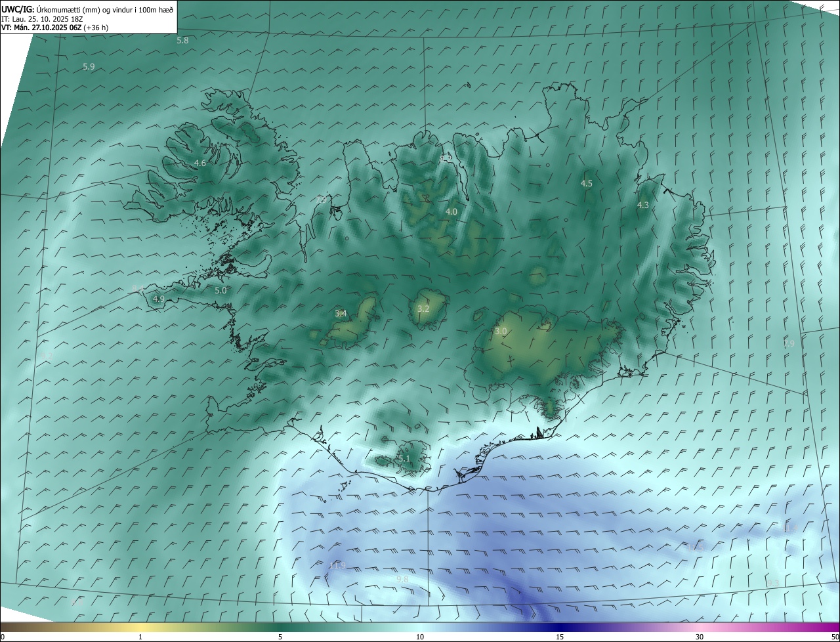Click the legend tick label 15
Image resolution: width=840 pixels, height=642 pixels.
click(x=560, y=637)
